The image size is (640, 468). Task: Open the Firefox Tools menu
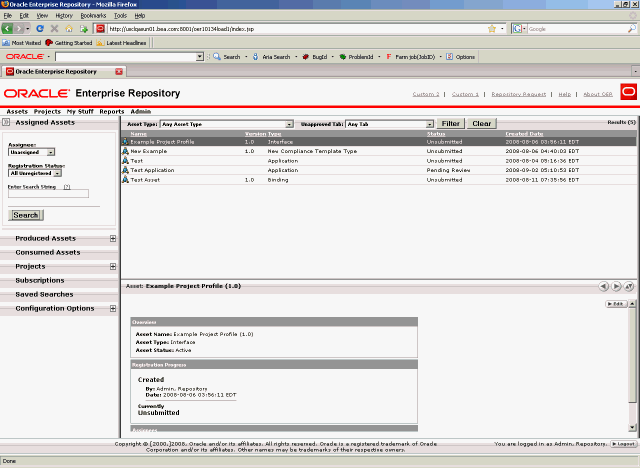pyautogui.click(x=120, y=16)
